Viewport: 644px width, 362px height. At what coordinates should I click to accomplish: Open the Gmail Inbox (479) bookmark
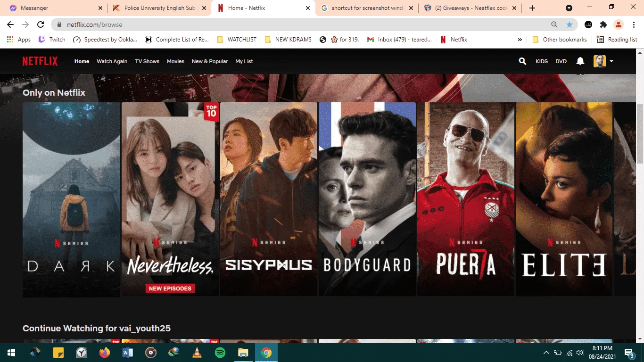(399, 40)
